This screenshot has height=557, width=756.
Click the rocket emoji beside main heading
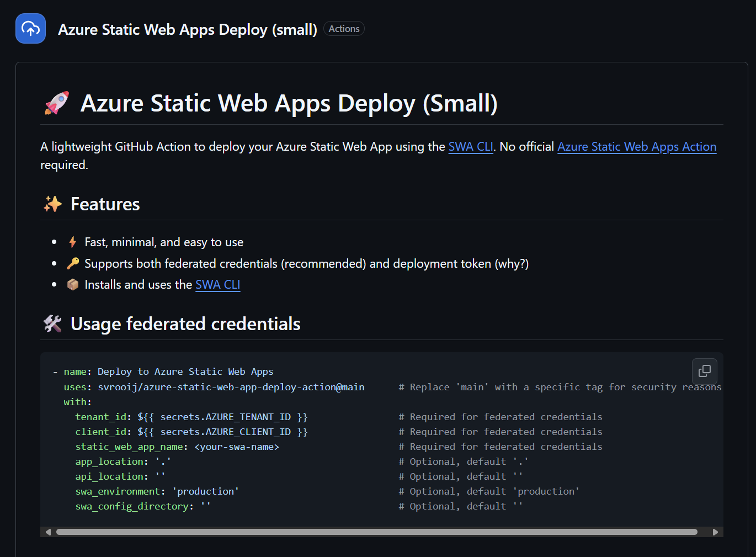tap(57, 103)
